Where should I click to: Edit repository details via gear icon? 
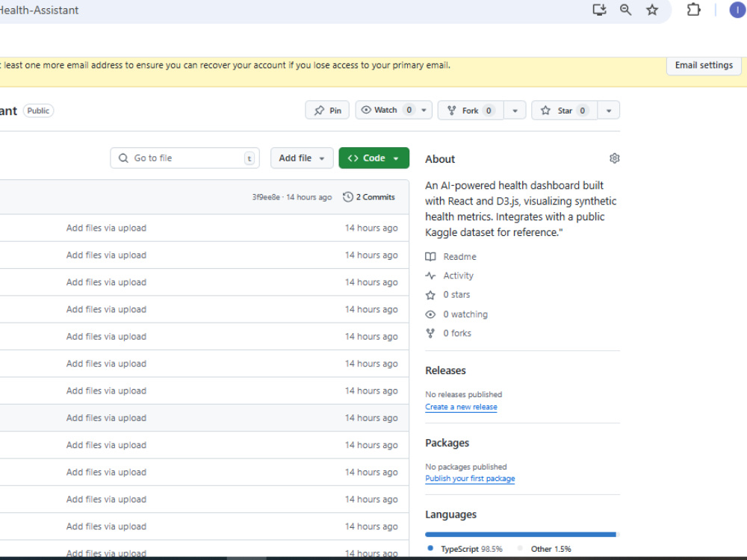tap(615, 158)
